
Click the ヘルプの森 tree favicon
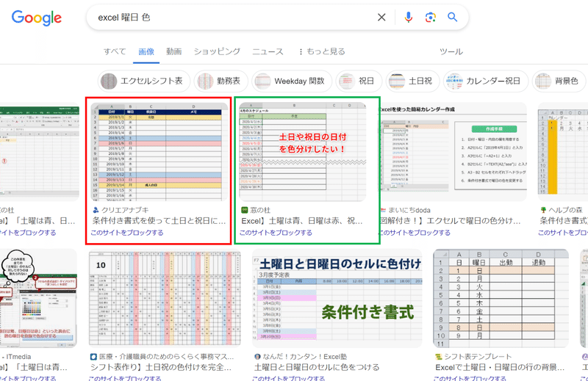click(543, 210)
